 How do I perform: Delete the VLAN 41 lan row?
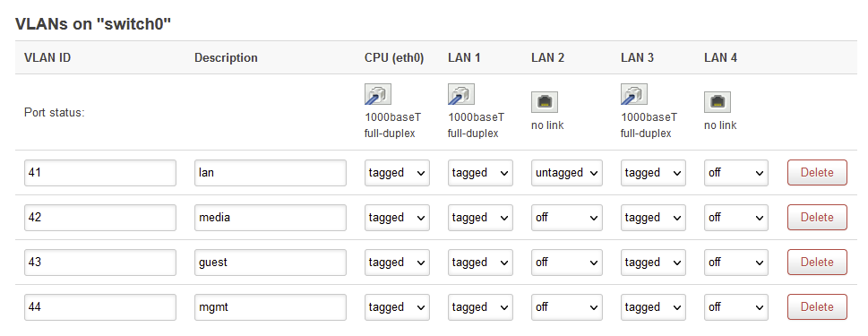point(817,173)
